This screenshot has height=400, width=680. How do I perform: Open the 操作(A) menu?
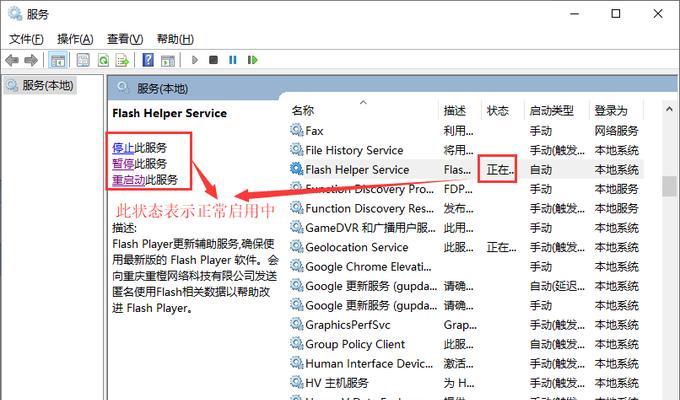[75, 39]
